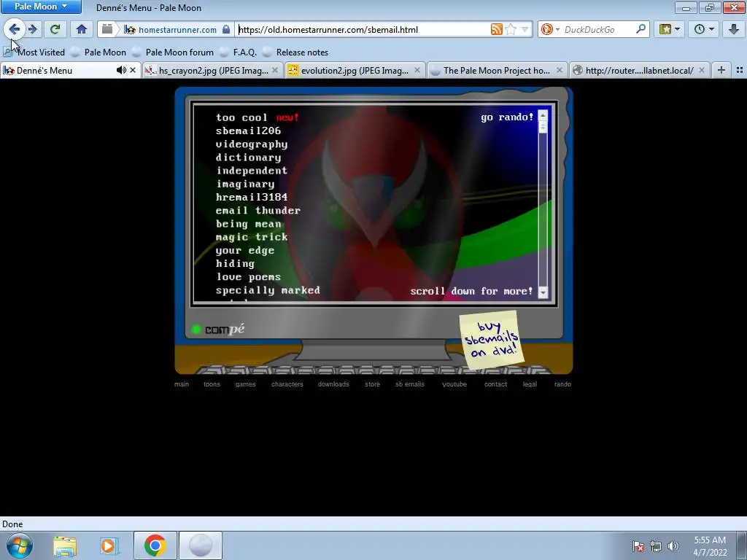The width and height of the screenshot is (747, 560).
Task: Click the site identity folder icon
Action: [107, 29]
